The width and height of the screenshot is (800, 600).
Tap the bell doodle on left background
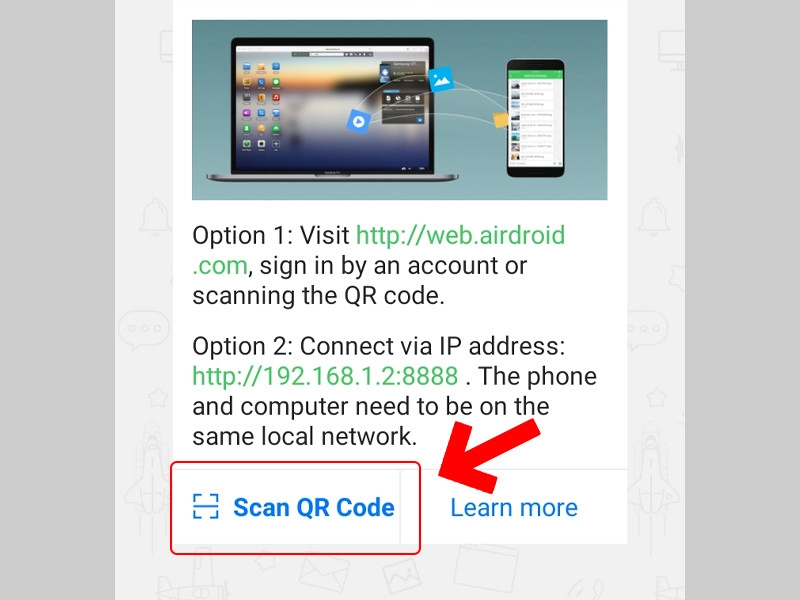pyautogui.click(x=156, y=217)
